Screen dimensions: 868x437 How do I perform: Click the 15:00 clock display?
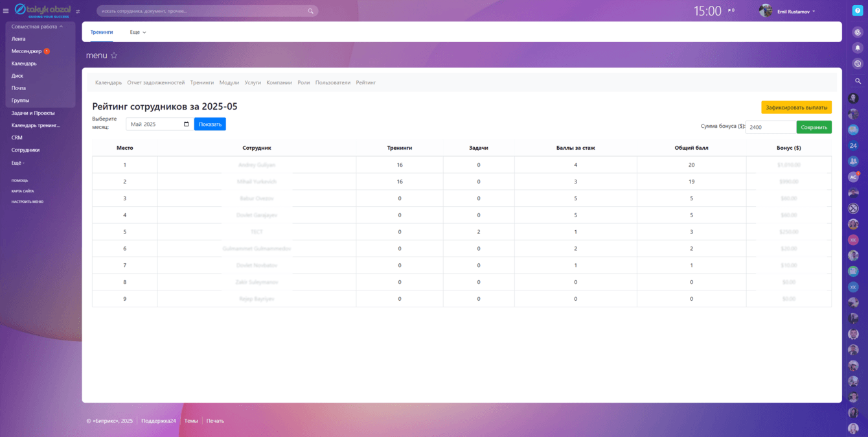[707, 11]
